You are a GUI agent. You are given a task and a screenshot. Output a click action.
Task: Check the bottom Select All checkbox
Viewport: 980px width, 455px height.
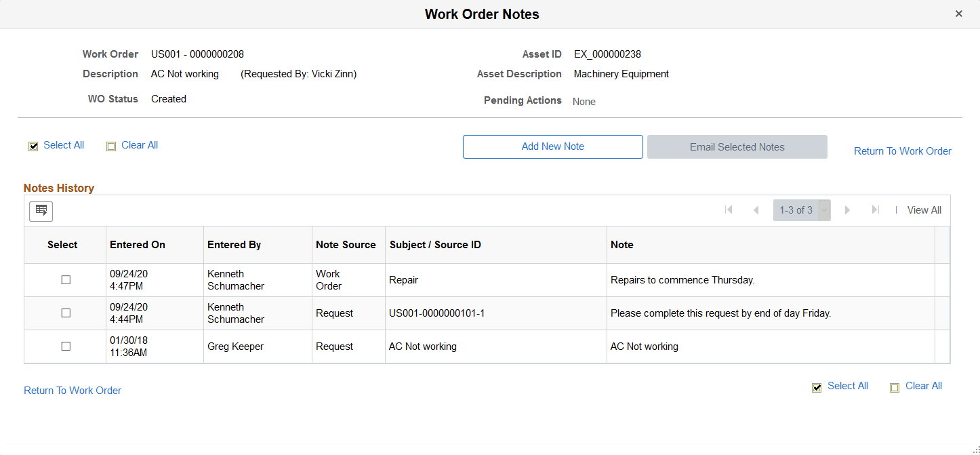click(x=817, y=387)
